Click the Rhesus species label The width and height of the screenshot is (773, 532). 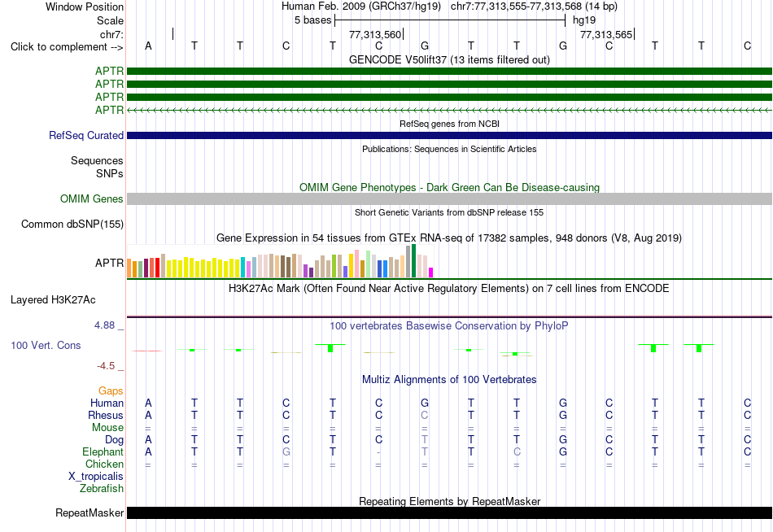(106, 415)
